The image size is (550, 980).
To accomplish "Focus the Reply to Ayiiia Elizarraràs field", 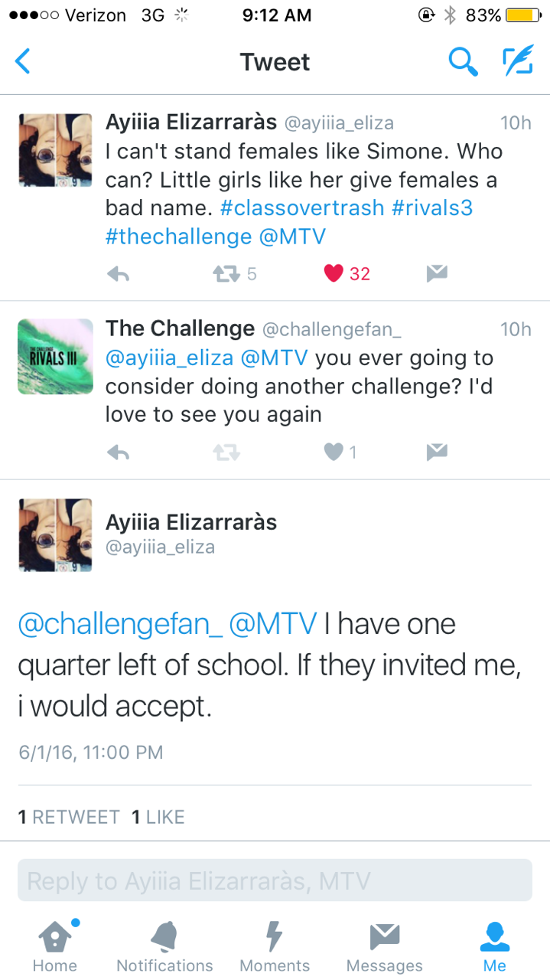I will coord(275,880).
